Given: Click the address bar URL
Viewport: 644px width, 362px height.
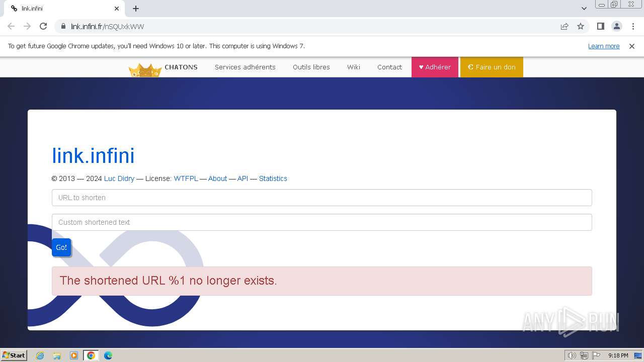Looking at the screenshot, I should (107, 26).
